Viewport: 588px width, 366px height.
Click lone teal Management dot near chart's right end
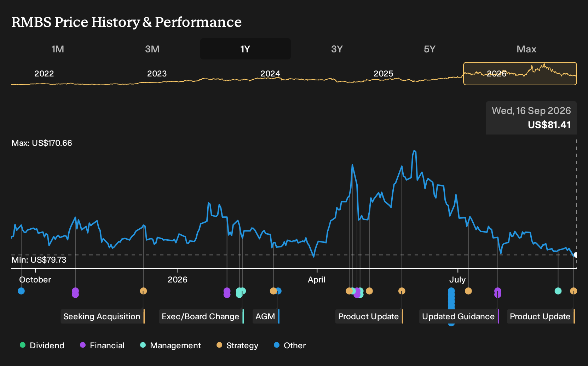coord(558,291)
